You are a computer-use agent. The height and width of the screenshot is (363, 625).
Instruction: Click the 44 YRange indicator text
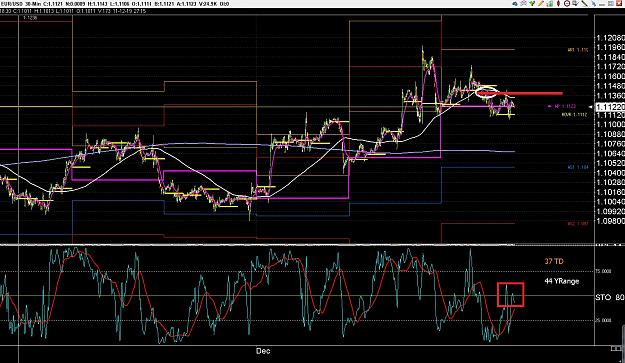click(562, 281)
